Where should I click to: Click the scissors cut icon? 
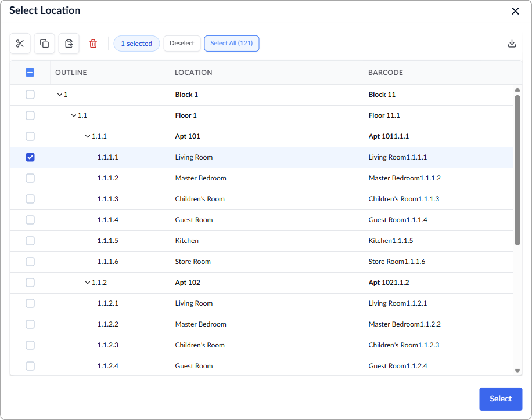pos(20,44)
